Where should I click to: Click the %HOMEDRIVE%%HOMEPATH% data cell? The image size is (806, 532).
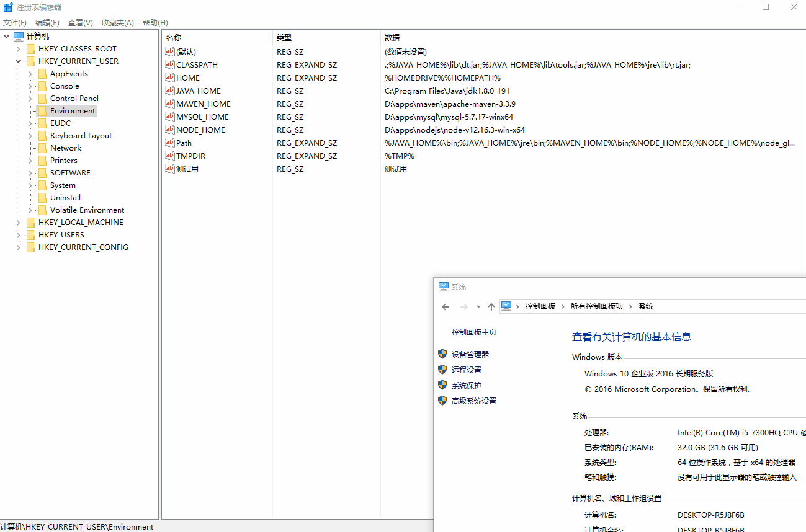[442, 78]
